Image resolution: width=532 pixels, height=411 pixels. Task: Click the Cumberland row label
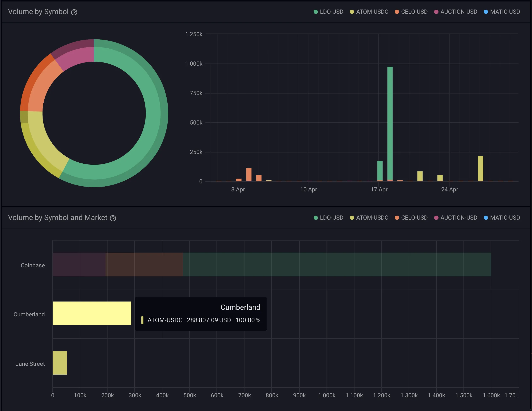pyautogui.click(x=29, y=314)
